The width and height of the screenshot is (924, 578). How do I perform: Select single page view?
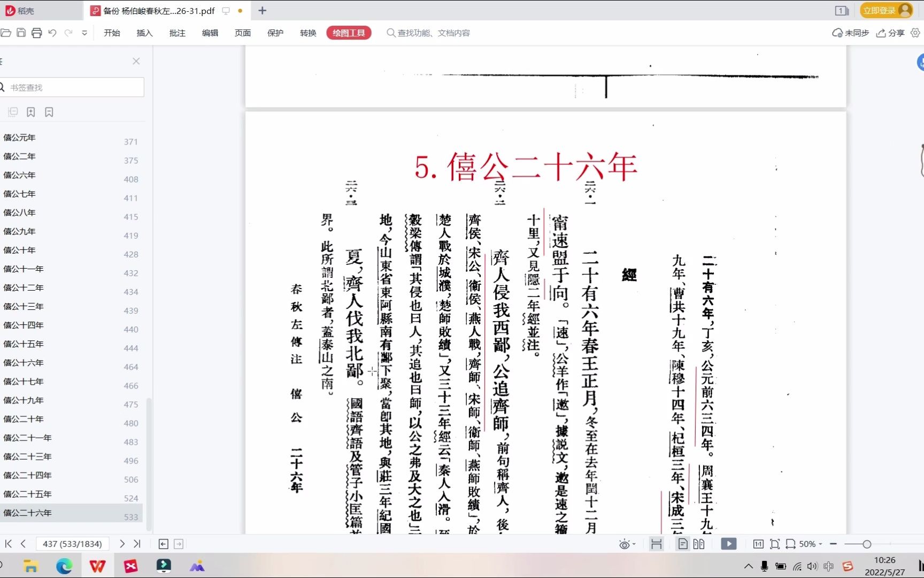point(683,544)
